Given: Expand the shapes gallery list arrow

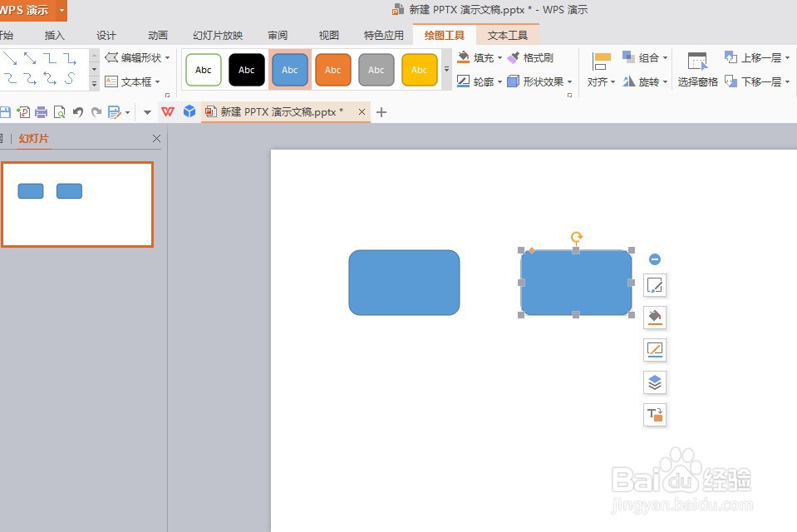Looking at the screenshot, I should [x=94, y=83].
